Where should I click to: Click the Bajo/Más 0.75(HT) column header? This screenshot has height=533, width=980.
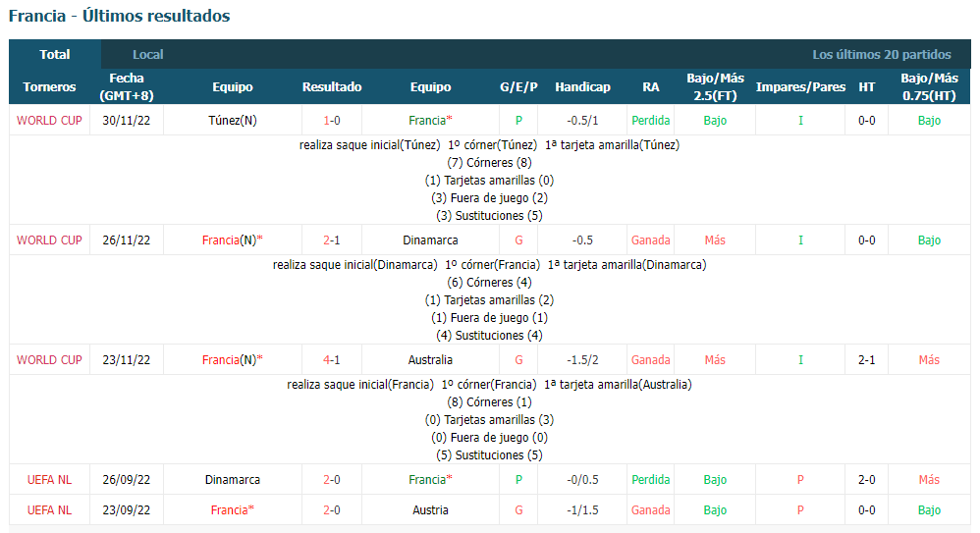coord(929,86)
